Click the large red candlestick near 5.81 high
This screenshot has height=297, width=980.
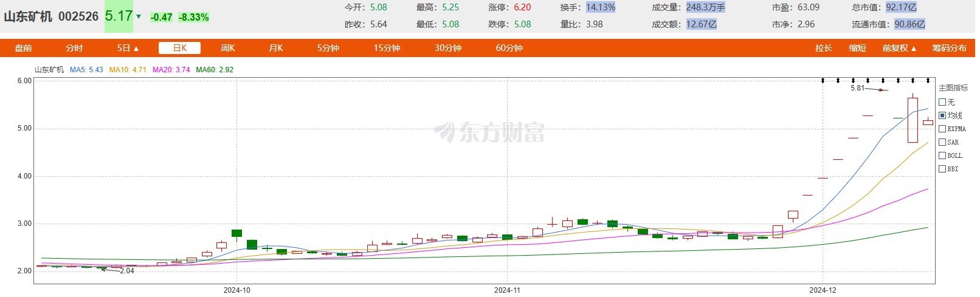pos(913,120)
